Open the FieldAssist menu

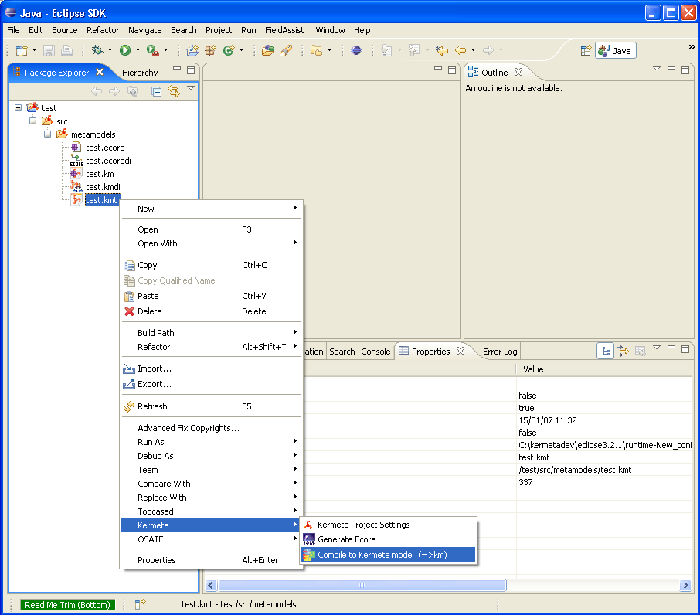(x=284, y=30)
